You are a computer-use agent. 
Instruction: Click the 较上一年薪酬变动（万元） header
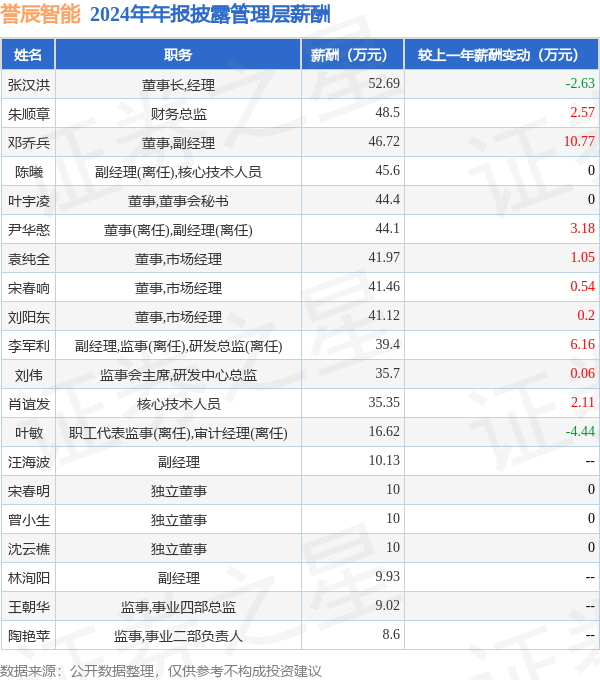[x=502, y=55]
